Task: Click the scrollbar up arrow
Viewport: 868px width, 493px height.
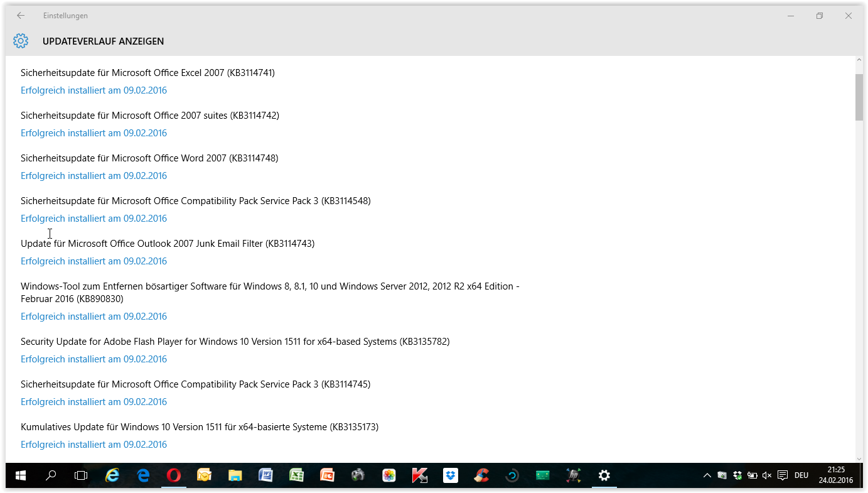Action: [x=859, y=60]
